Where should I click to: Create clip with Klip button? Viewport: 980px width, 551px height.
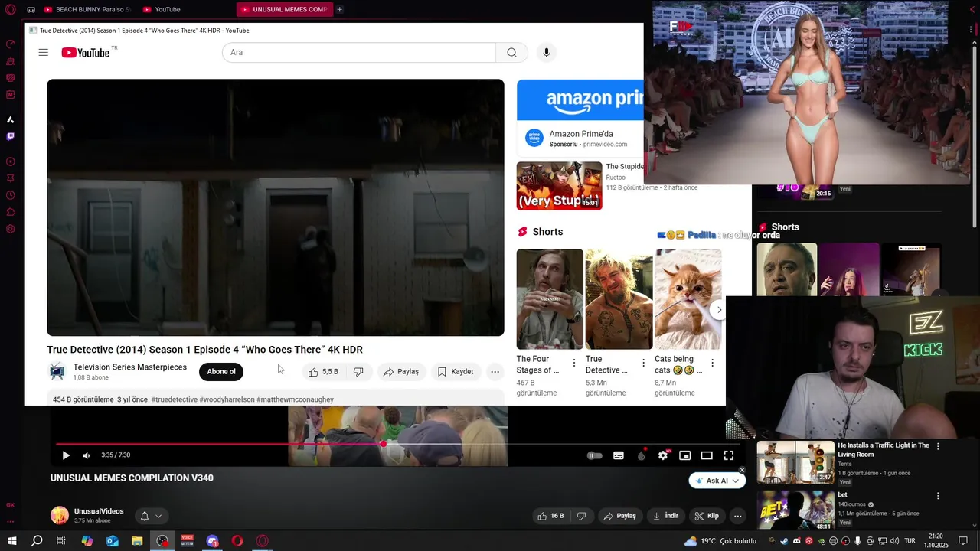pyautogui.click(x=707, y=516)
